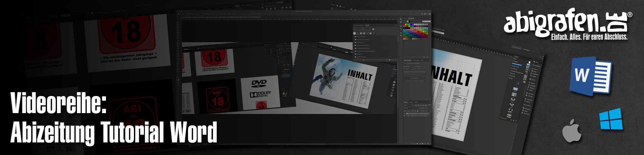Click the Apple logo icon
The height and width of the screenshot is (155, 644).
(x=572, y=131)
